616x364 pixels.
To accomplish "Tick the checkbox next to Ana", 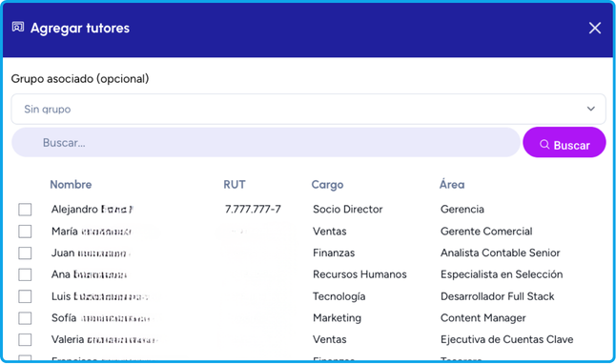I will pos(25,274).
